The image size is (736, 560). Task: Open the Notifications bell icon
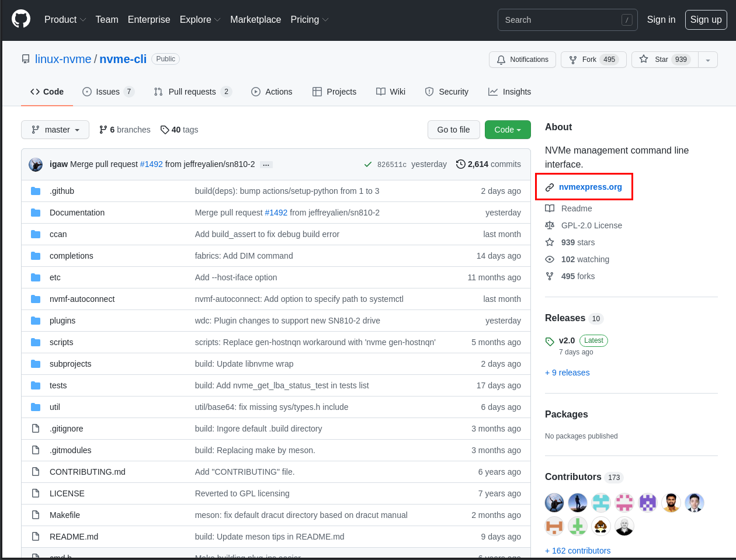click(x=502, y=59)
